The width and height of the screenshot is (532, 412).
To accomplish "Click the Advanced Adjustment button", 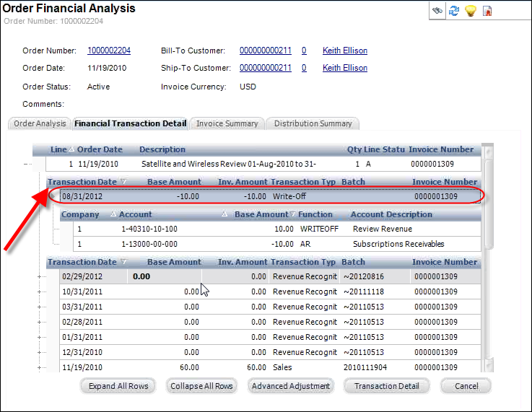I will [x=291, y=386].
